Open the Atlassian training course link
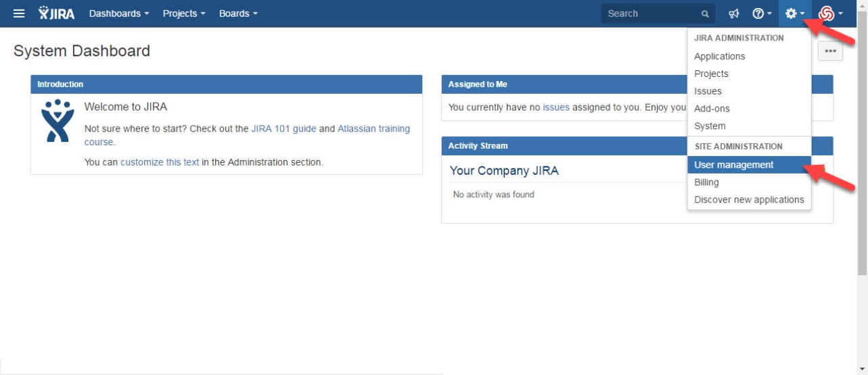 coord(373,128)
